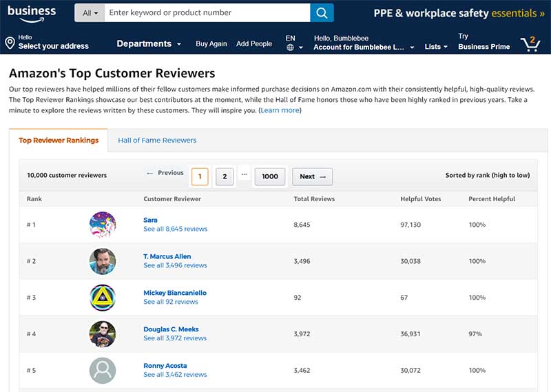Open the shopping cart icon
The image size is (551, 392).
[x=530, y=43]
